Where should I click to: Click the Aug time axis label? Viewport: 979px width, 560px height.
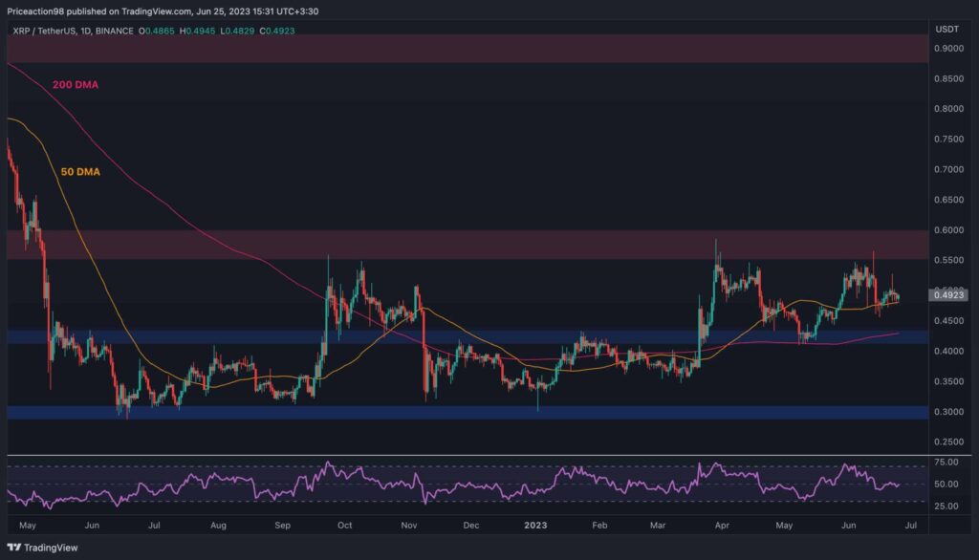point(219,525)
